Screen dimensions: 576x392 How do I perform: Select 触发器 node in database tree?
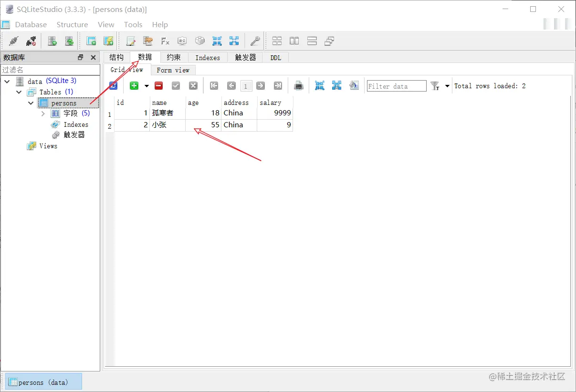74,135
